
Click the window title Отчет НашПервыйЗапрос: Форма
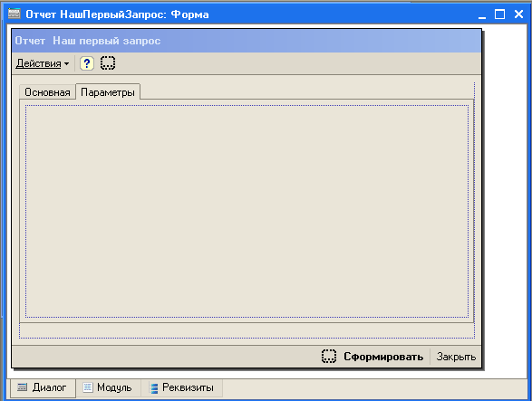pos(118,14)
